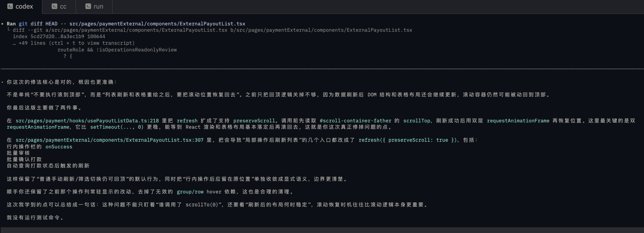This screenshot has height=233, width=644.
Task: Click the preserveScroll code token after 支持
Action: (254, 121)
